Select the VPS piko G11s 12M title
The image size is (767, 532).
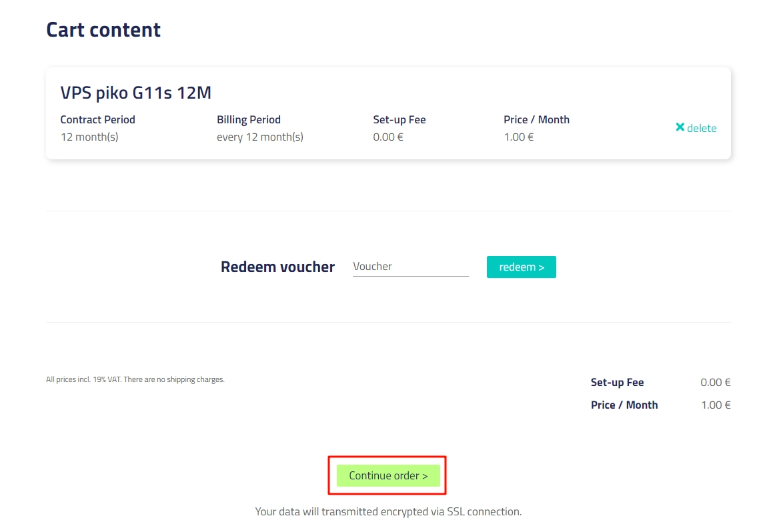(136, 93)
